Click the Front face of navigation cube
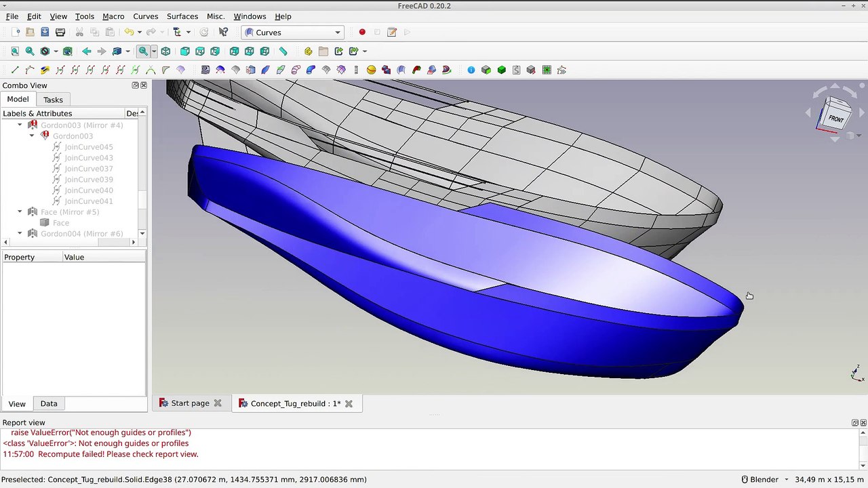Screen dimensions: 868x488 [835, 118]
